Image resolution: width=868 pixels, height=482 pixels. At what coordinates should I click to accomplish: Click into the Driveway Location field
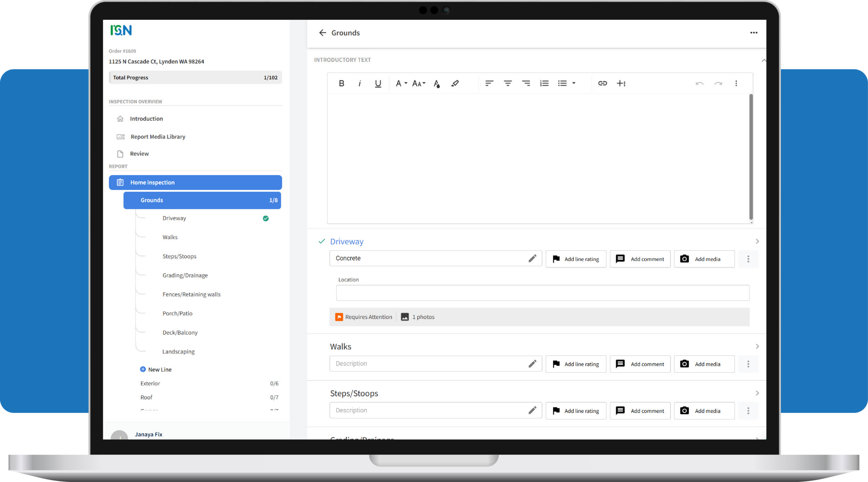pyautogui.click(x=542, y=293)
